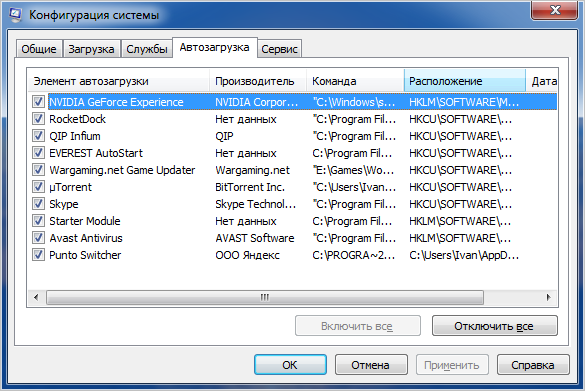Click the BitTorrent Inc. manufacturer cell
The width and height of the screenshot is (585, 391).
tap(250, 187)
